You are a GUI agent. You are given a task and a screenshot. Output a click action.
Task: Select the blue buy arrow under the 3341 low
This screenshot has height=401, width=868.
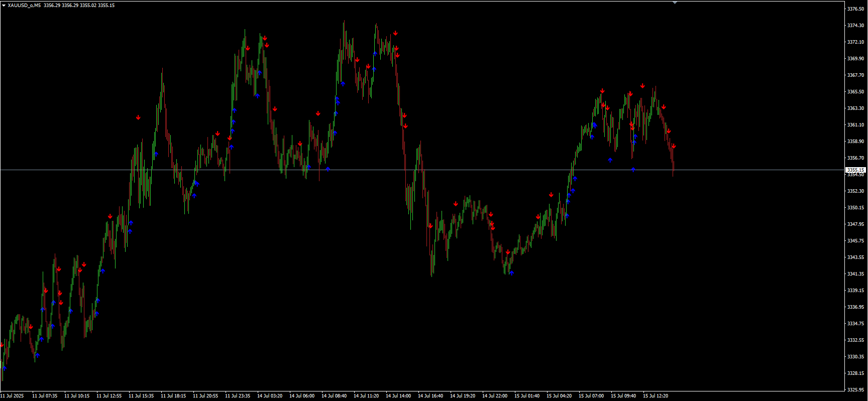click(x=511, y=273)
